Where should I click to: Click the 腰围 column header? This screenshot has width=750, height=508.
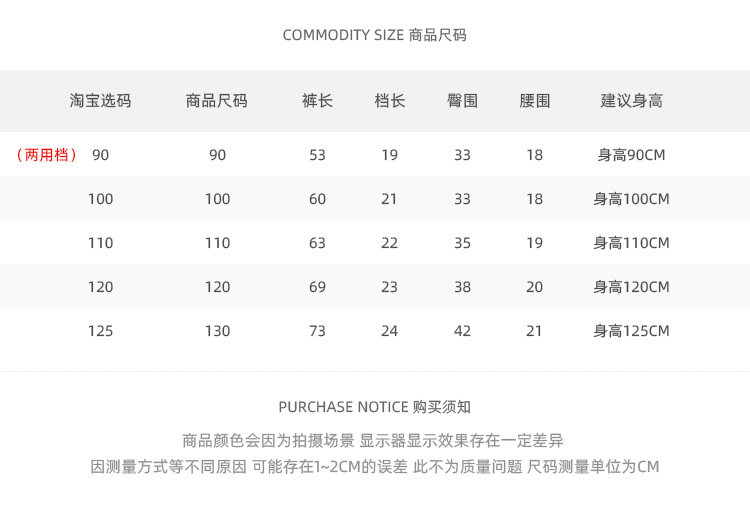534,101
